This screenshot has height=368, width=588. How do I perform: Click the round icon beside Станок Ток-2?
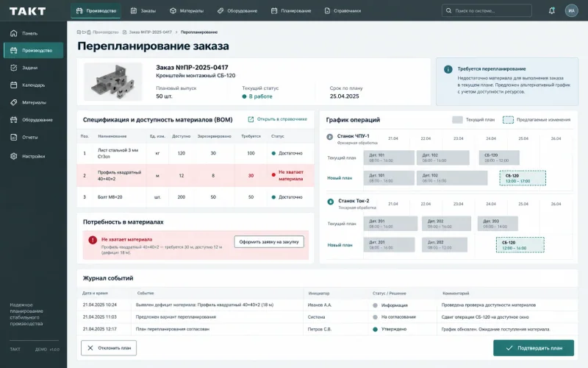coord(330,202)
